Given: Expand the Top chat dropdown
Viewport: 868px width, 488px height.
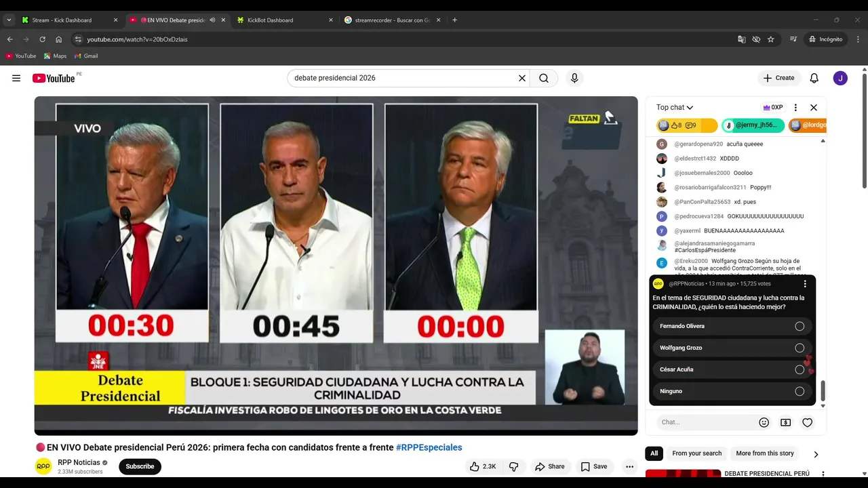Looking at the screenshot, I should 675,107.
